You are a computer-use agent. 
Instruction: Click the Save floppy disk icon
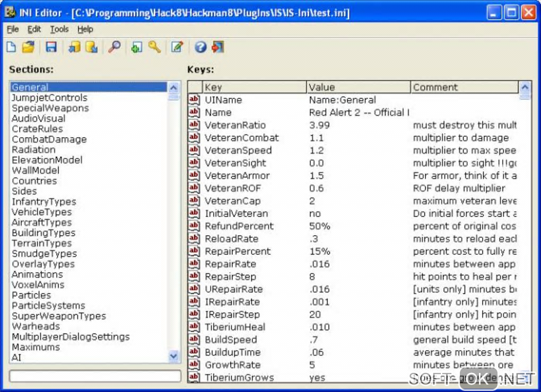51,47
